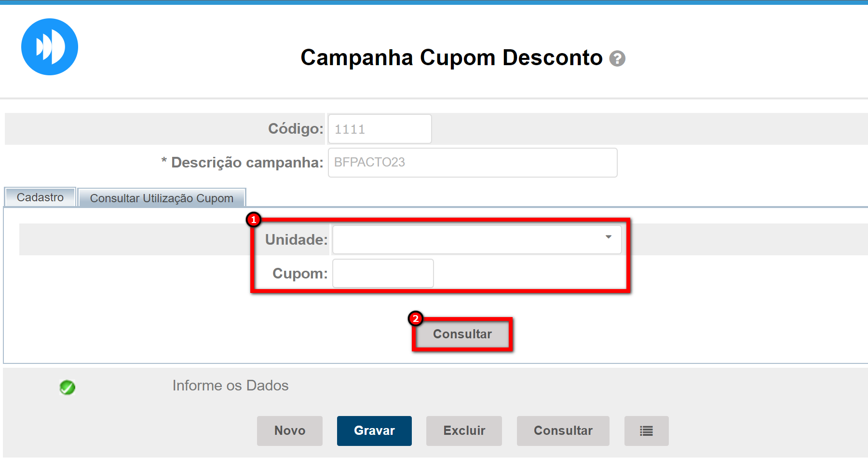Click the blue fast-forward logo icon
The height and width of the screenshot is (458, 868).
pos(50,47)
